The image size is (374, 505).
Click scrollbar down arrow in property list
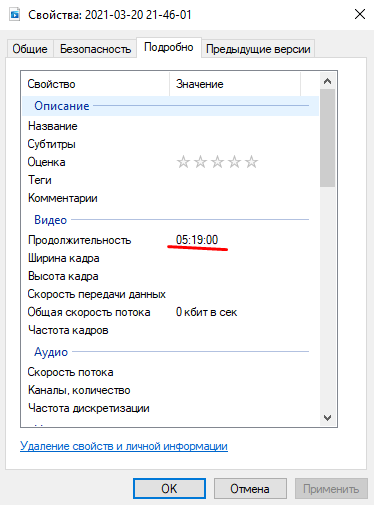327,418
